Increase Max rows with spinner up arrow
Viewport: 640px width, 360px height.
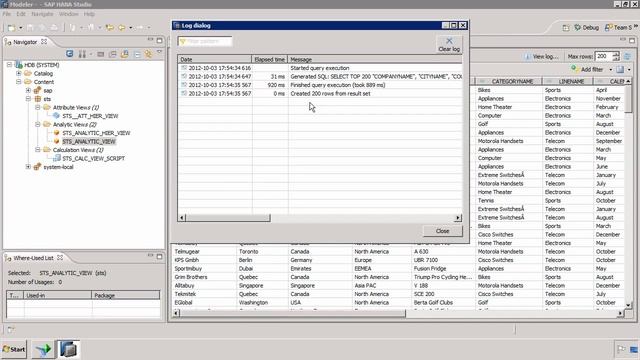(616, 54)
